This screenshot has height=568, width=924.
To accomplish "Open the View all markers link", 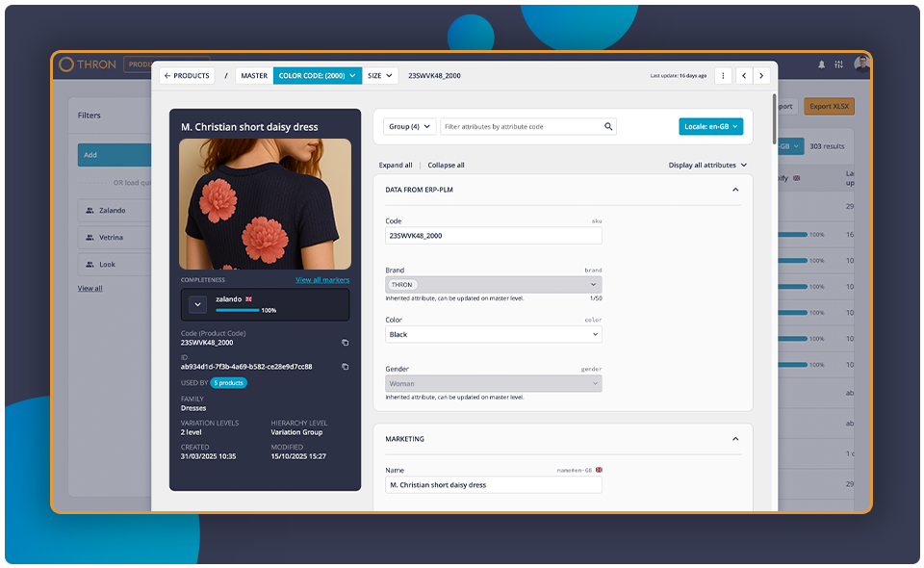I will coord(322,280).
